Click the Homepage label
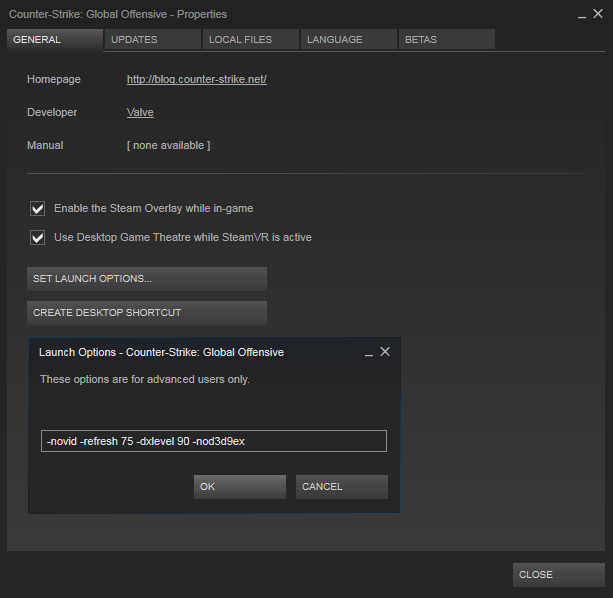Viewport: 613px width, 598px height. click(x=54, y=79)
